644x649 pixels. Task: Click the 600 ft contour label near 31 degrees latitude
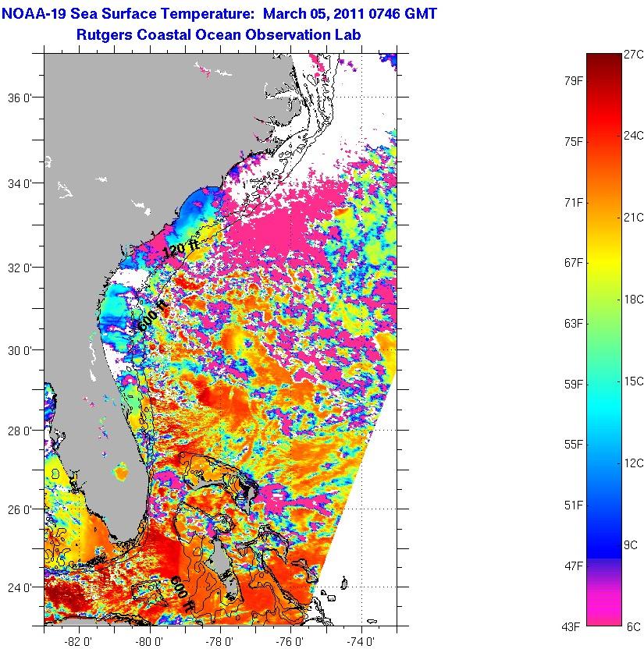[x=152, y=315]
